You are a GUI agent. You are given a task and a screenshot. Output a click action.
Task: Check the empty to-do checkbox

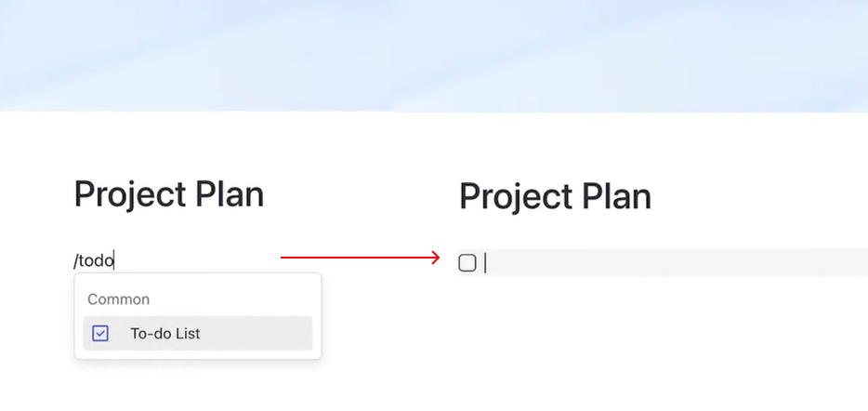coord(467,263)
